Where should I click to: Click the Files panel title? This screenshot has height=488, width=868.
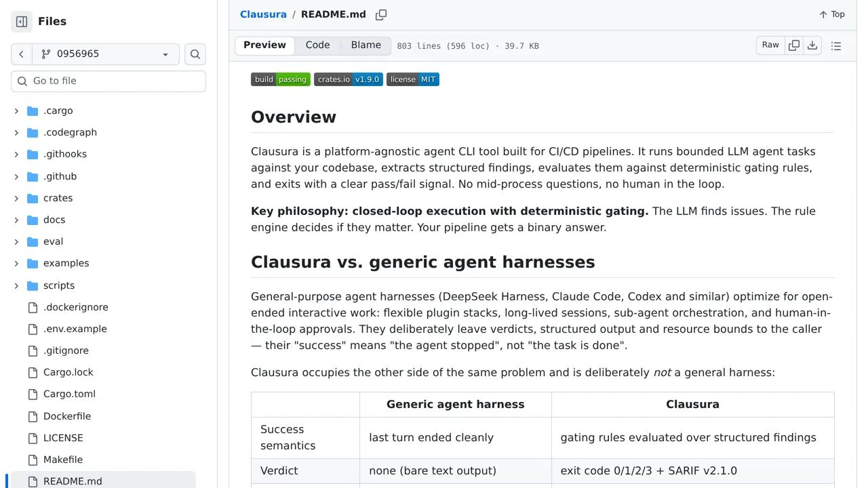pyautogui.click(x=52, y=22)
